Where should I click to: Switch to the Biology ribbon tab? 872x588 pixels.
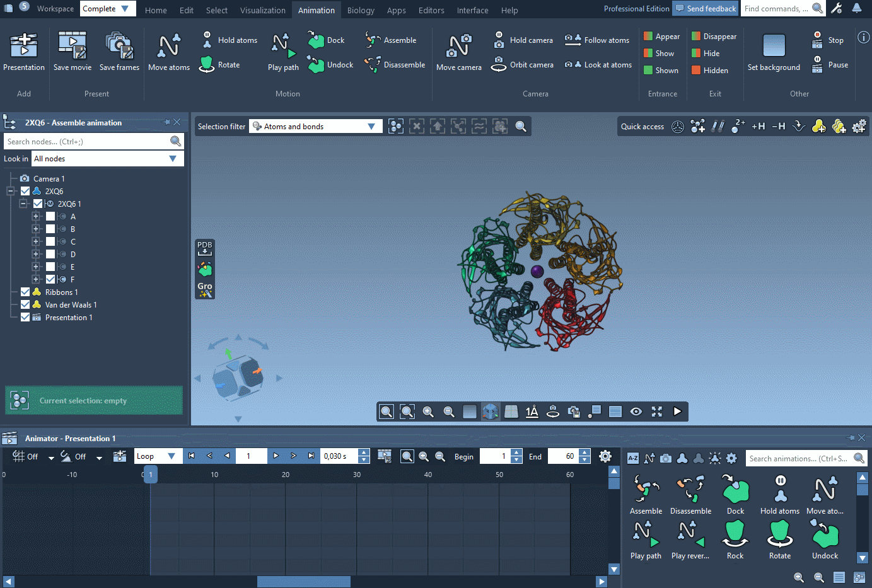361,10
